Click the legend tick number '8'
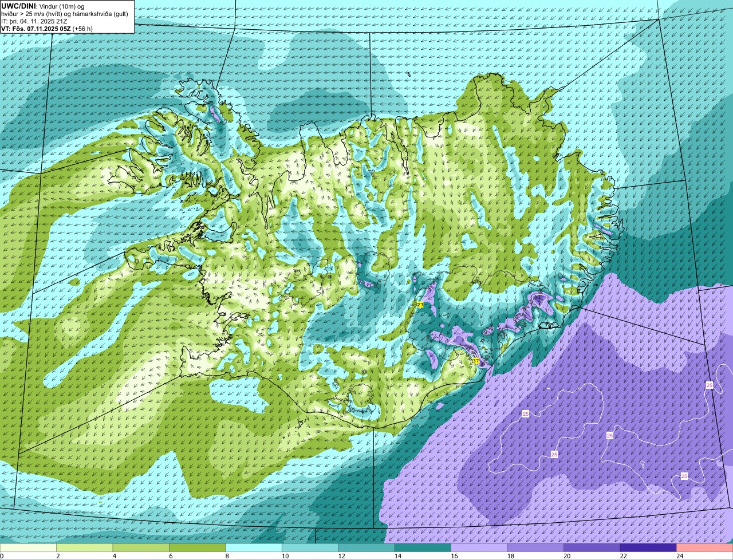 (x=226, y=556)
